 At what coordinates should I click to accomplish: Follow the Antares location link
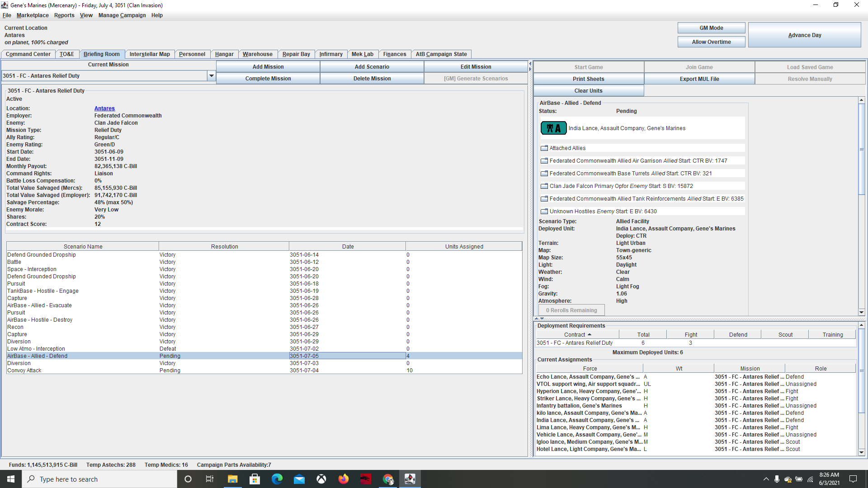pos(104,108)
